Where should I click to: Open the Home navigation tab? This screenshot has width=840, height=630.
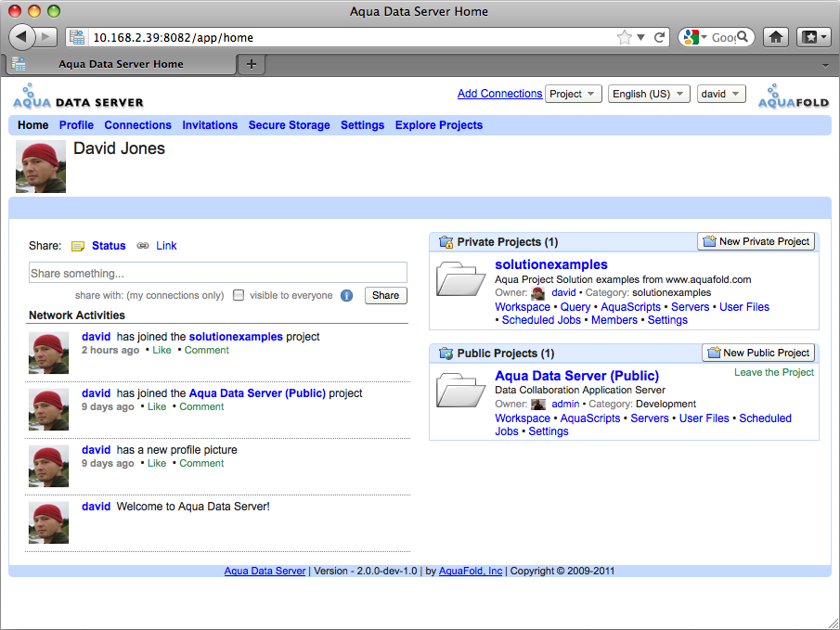tap(32, 125)
